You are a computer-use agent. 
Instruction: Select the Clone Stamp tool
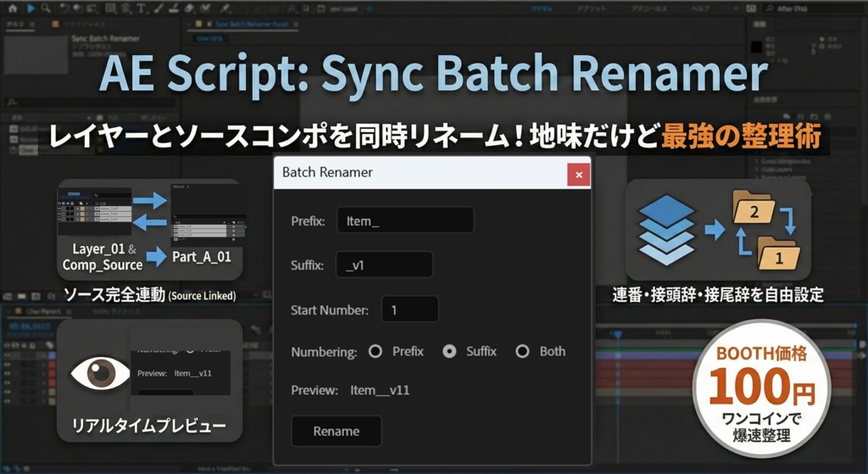click(174, 8)
